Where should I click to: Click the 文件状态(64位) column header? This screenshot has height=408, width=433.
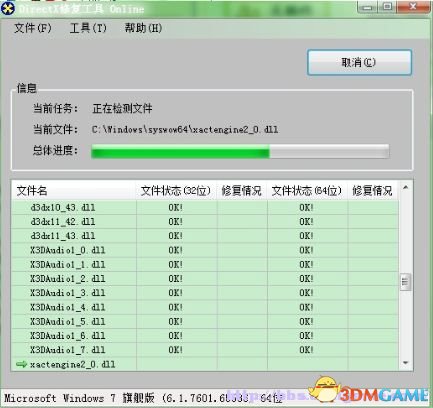[x=307, y=191]
